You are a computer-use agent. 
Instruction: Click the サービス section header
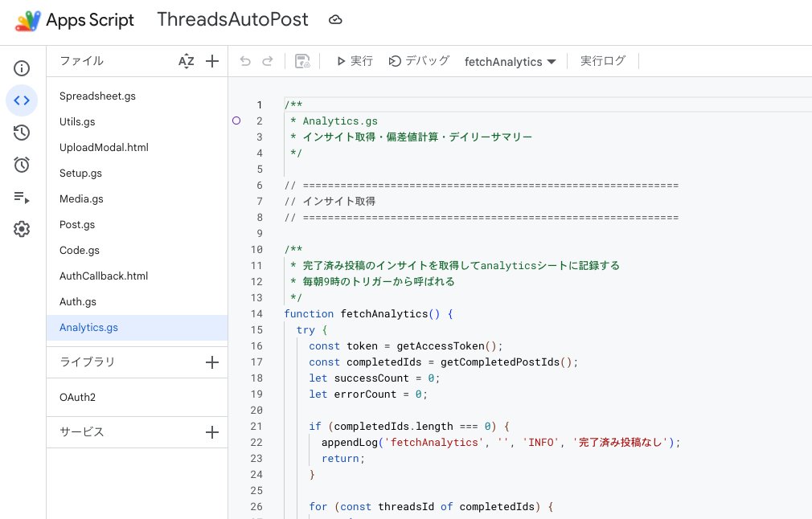coord(82,431)
